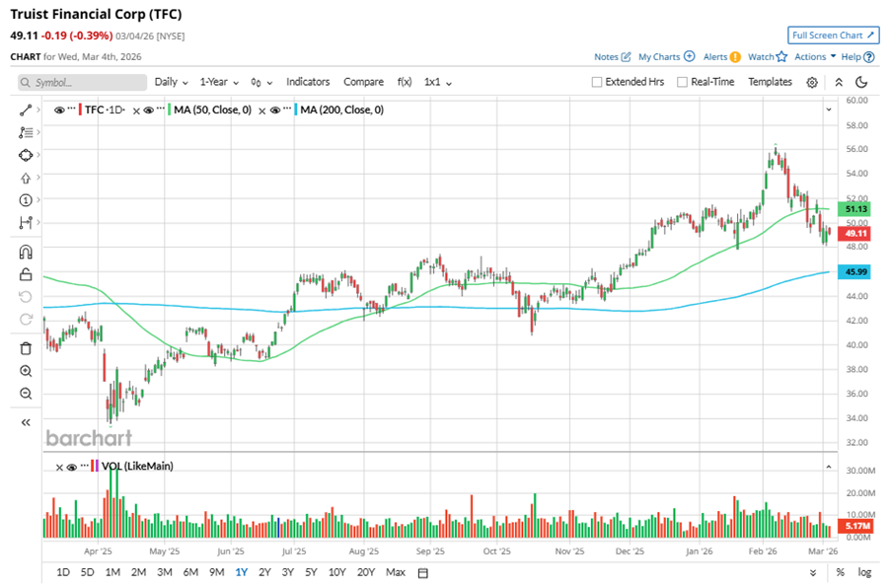The height and width of the screenshot is (588, 891).
Task: Open the My Charts link
Action: pyautogui.click(x=666, y=57)
